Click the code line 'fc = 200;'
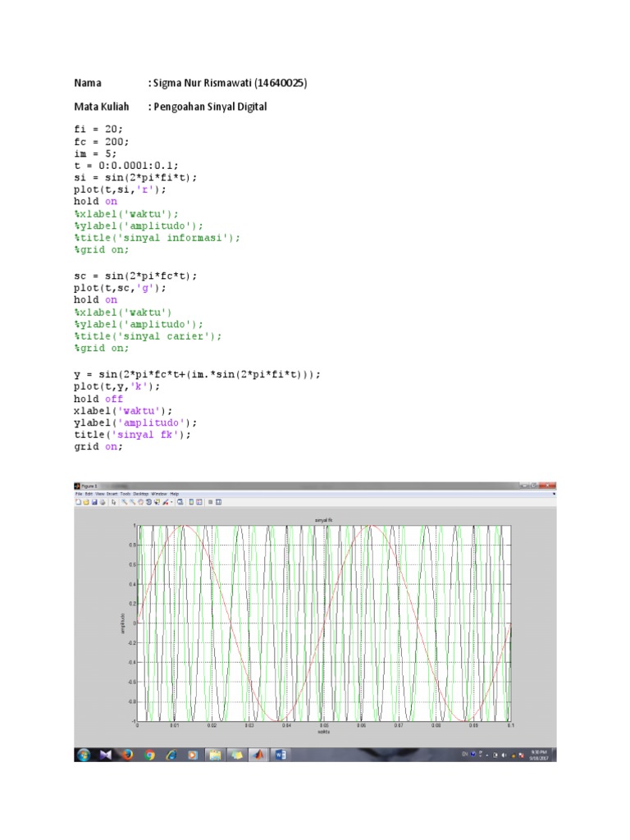This screenshot has width=630, height=840. tap(101, 141)
